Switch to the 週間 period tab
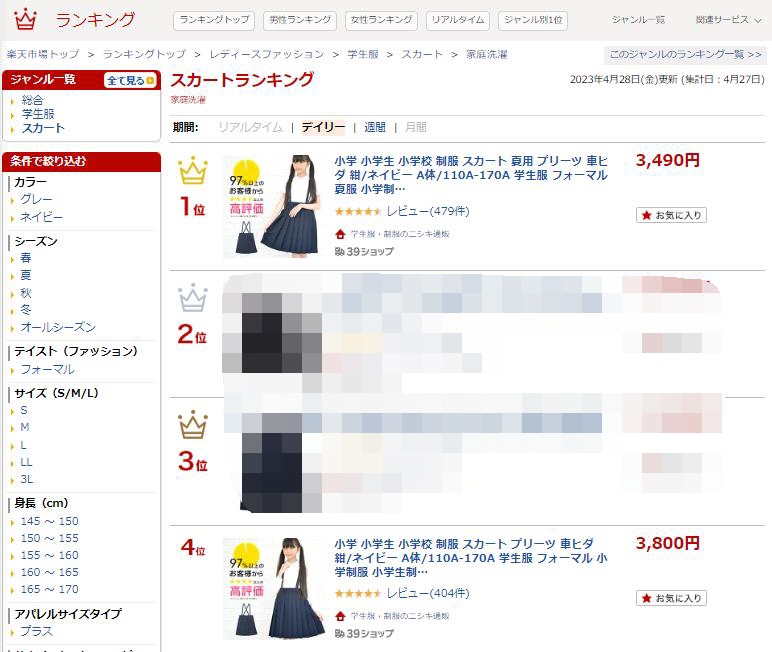This screenshot has width=772, height=652. coord(375,128)
